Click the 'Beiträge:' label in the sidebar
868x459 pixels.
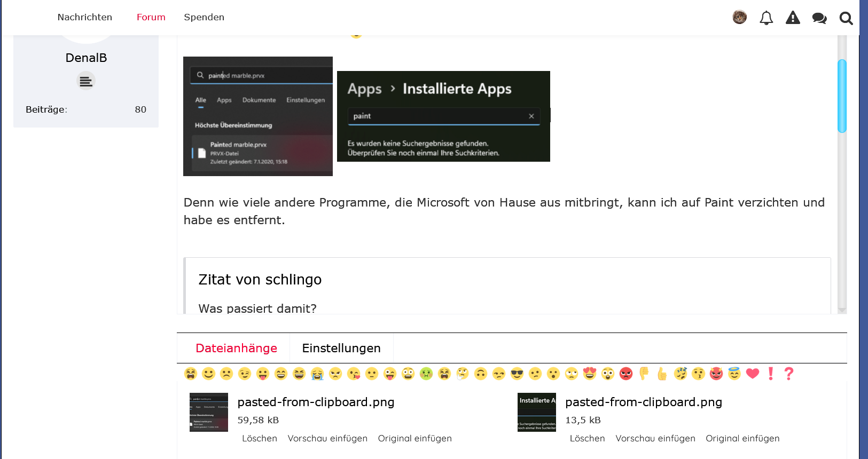point(46,109)
